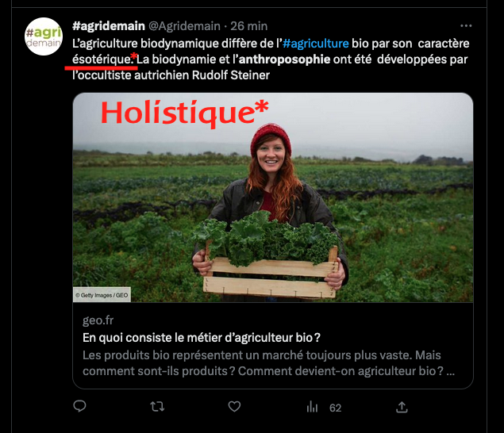Open the three-dot more options menu

pyautogui.click(x=466, y=25)
